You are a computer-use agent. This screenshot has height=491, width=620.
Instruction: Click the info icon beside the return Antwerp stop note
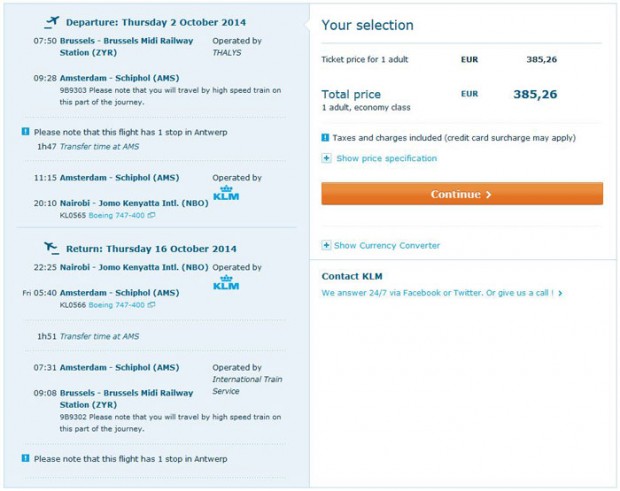[25, 459]
